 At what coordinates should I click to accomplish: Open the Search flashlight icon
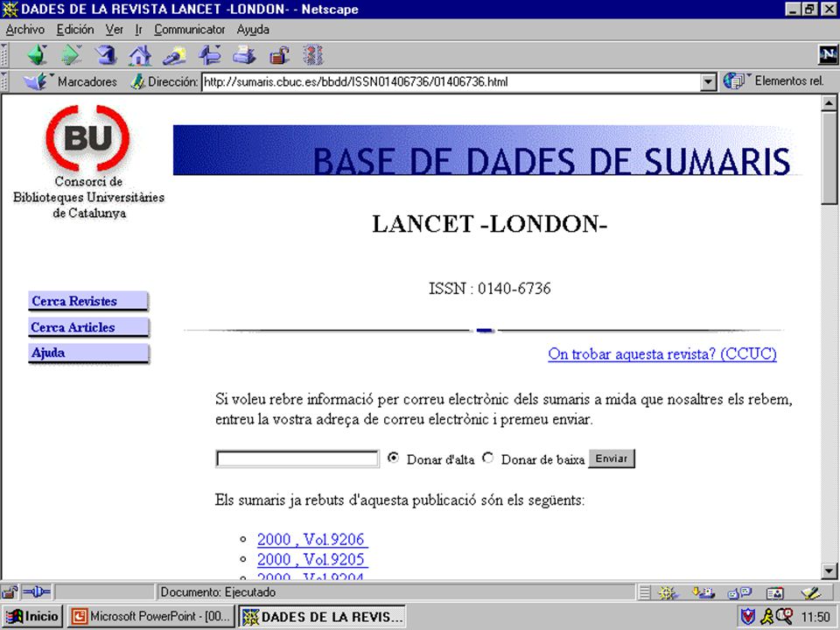pyautogui.click(x=174, y=54)
